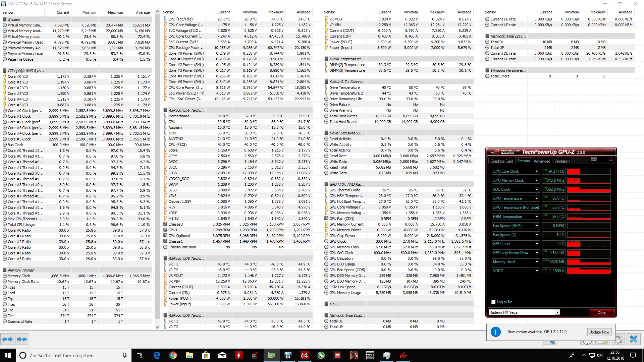
Task: Select the PCIe Link Speed row
Action: 398,287
